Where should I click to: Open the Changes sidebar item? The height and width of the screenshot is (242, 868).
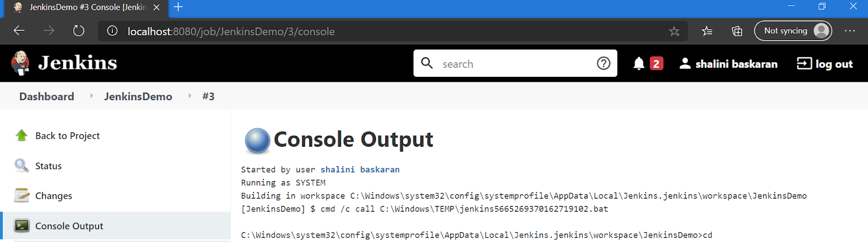pyautogui.click(x=53, y=195)
